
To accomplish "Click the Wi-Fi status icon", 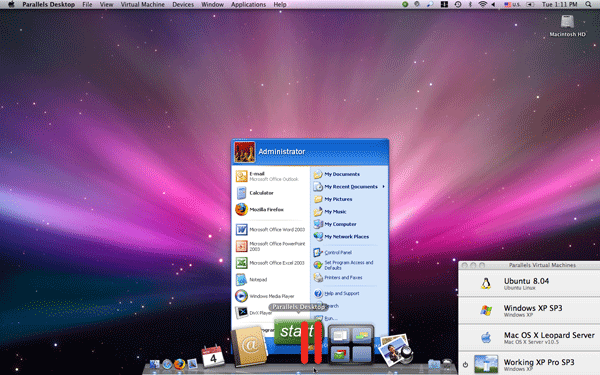I will 483,4.
